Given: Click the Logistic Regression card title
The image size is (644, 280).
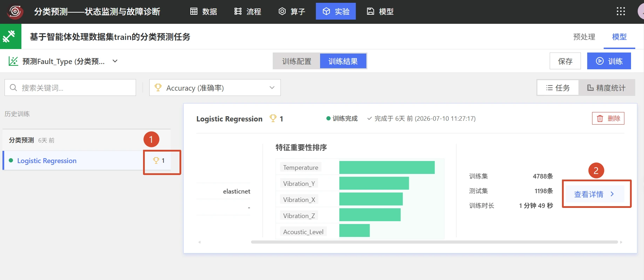Looking at the screenshot, I should pyautogui.click(x=229, y=119).
